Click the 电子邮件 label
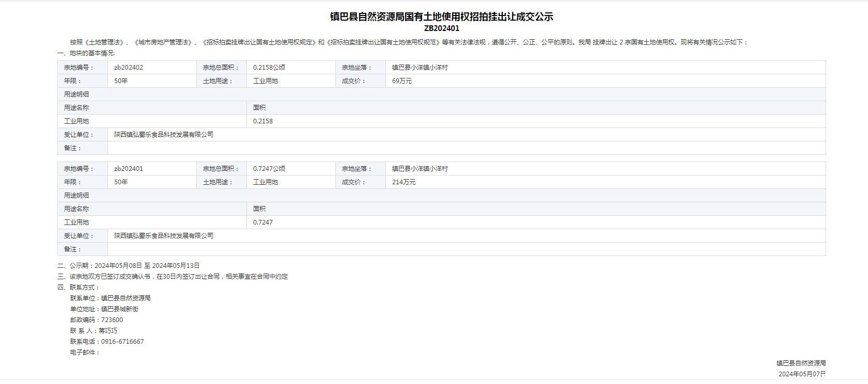 point(85,353)
